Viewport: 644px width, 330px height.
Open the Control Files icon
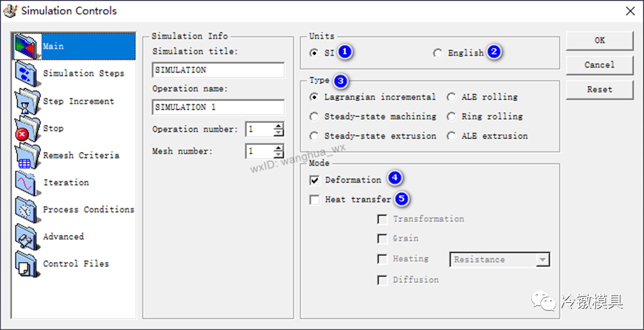(x=27, y=264)
